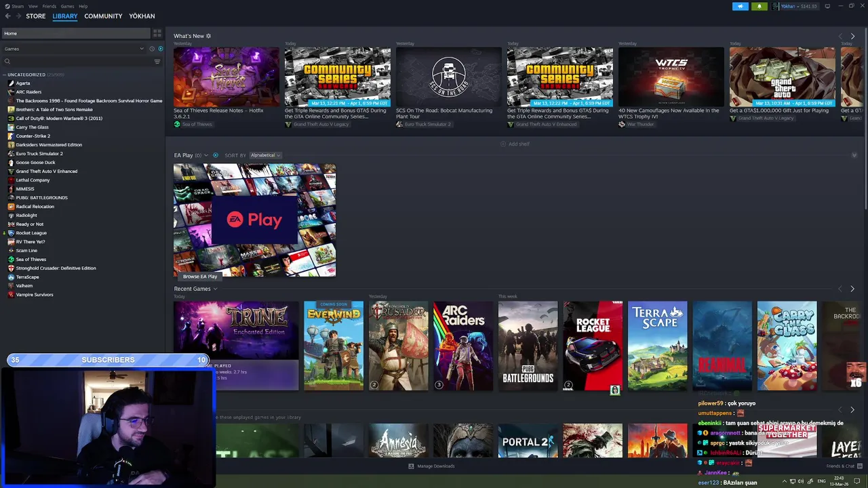
Task: Select Counter-Strike 2 in game list
Action: (x=33, y=136)
